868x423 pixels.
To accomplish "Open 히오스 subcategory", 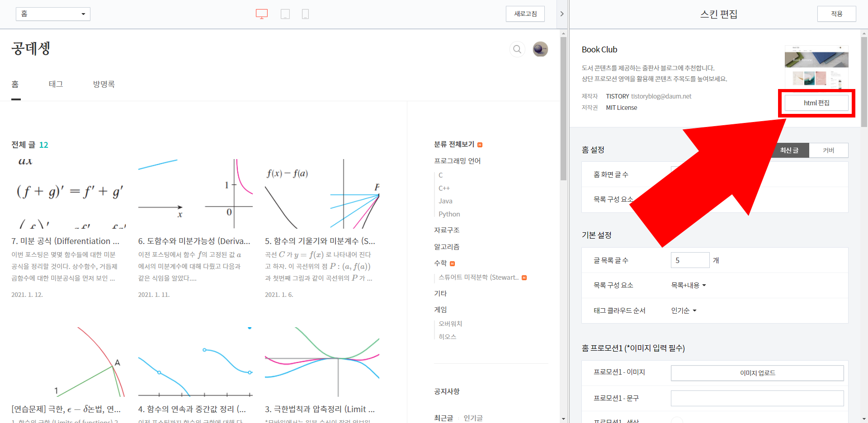I will pos(448,337).
